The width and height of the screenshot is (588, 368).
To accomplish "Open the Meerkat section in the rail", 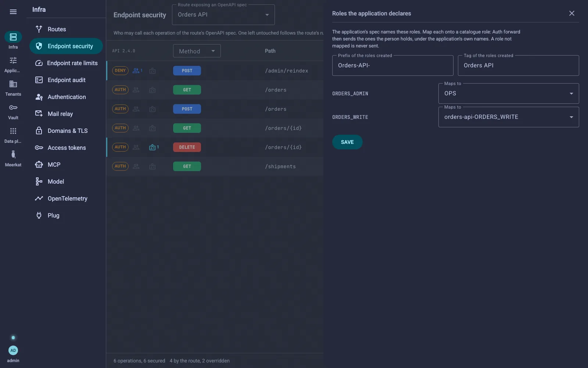I will [13, 158].
